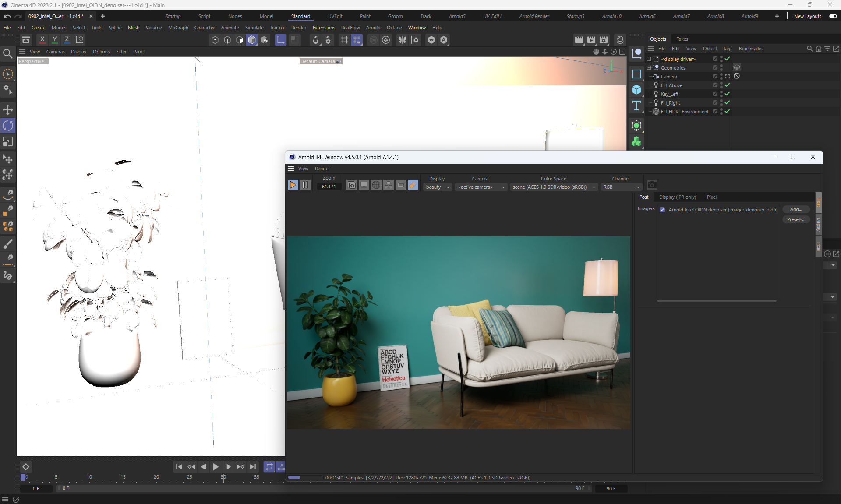Toggle the New Layouts switch
The width and height of the screenshot is (841, 504).
[833, 16]
